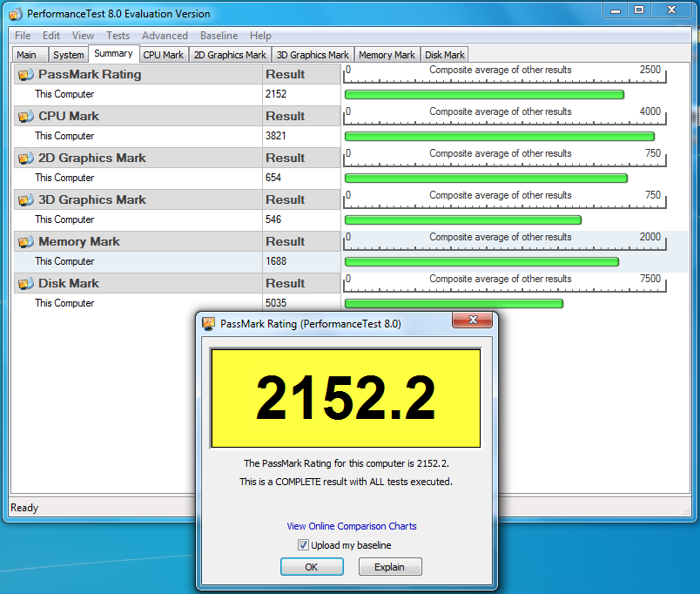The image size is (700, 594).
Task: Click the Ready status bar text
Action: (24, 508)
